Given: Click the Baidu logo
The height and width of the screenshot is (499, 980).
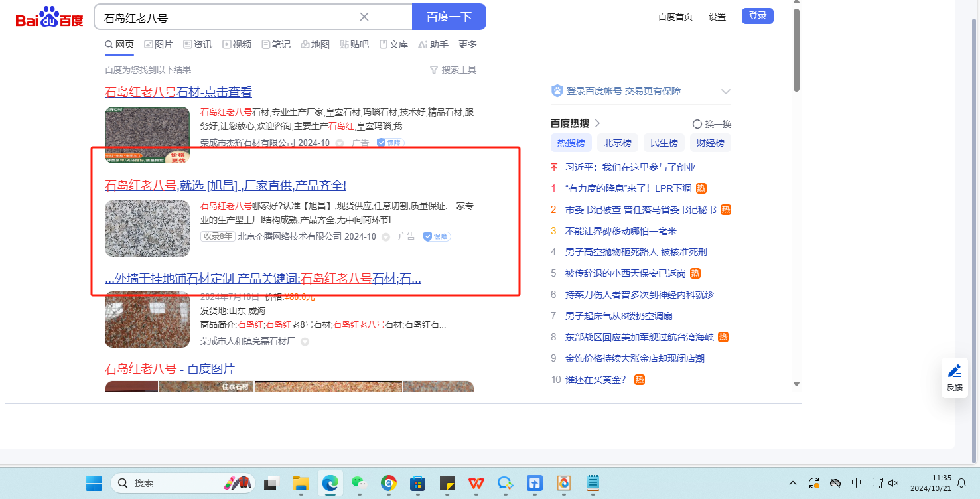Looking at the screenshot, I should point(50,17).
